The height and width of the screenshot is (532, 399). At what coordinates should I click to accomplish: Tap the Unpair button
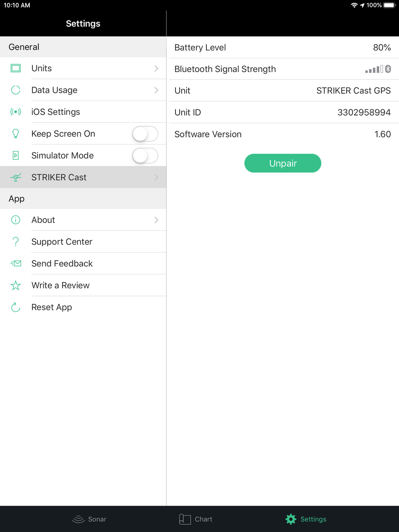[x=282, y=163]
